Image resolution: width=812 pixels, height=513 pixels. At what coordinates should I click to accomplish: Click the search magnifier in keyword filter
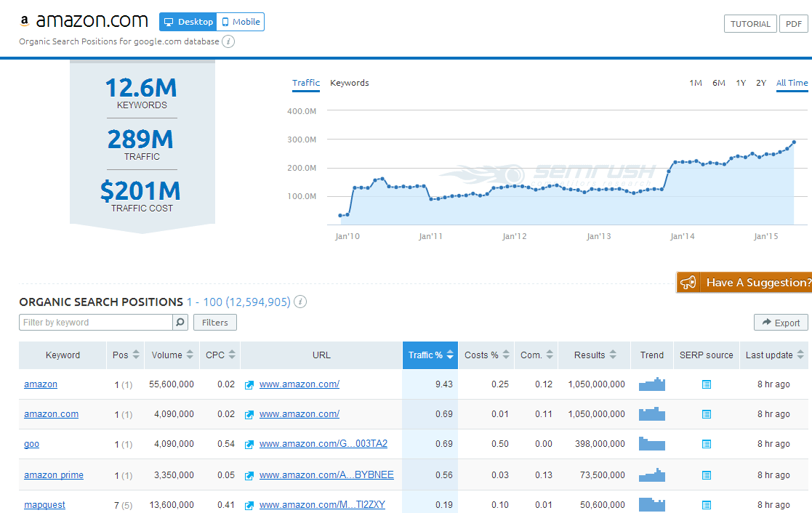point(180,323)
